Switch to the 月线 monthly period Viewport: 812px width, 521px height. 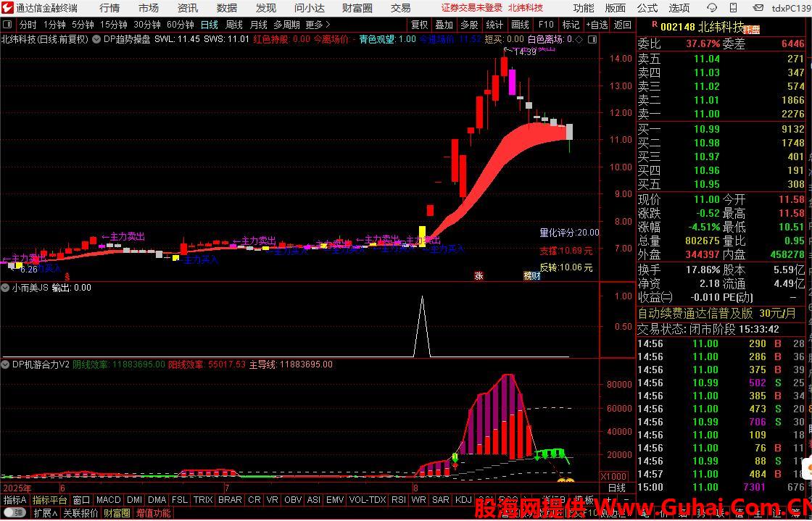[258, 25]
